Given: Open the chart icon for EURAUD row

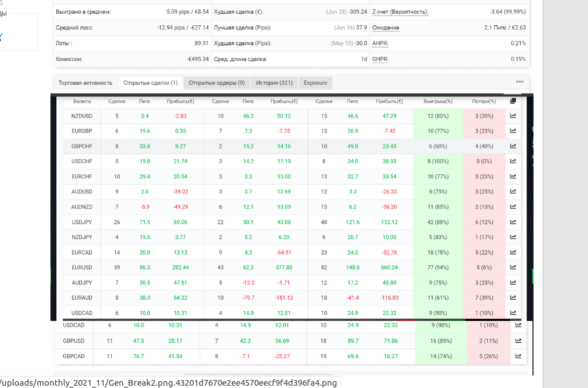Looking at the screenshot, I should pyautogui.click(x=513, y=298).
